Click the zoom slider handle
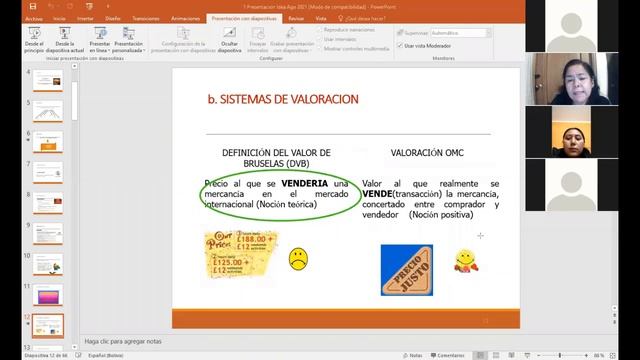 (560, 356)
